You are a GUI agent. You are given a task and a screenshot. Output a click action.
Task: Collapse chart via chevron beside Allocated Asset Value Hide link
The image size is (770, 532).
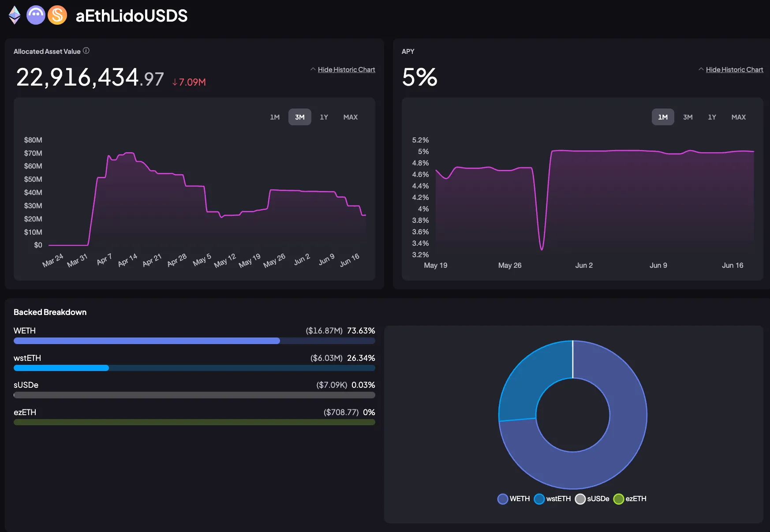tap(313, 69)
